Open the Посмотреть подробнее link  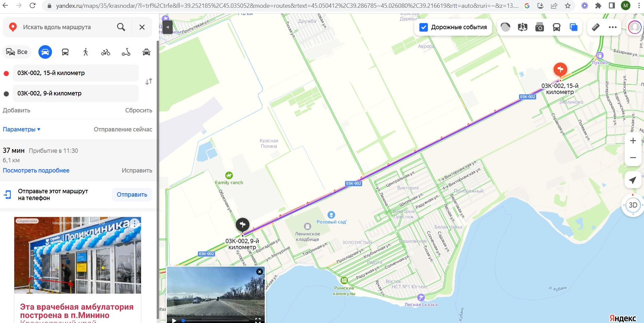pyautogui.click(x=36, y=171)
